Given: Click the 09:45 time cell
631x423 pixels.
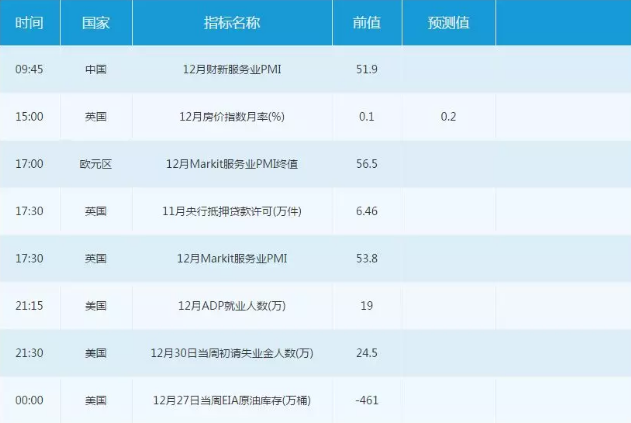Looking at the screenshot, I should point(29,70).
